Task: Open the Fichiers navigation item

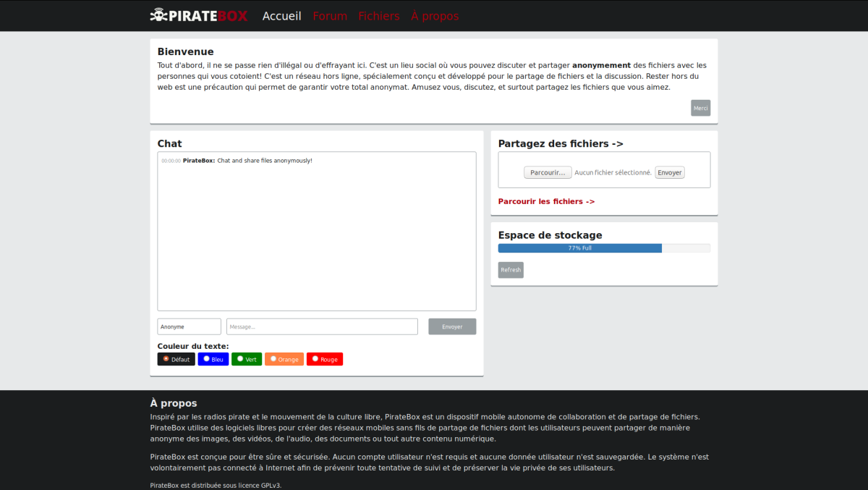Action: pyautogui.click(x=379, y=16)
